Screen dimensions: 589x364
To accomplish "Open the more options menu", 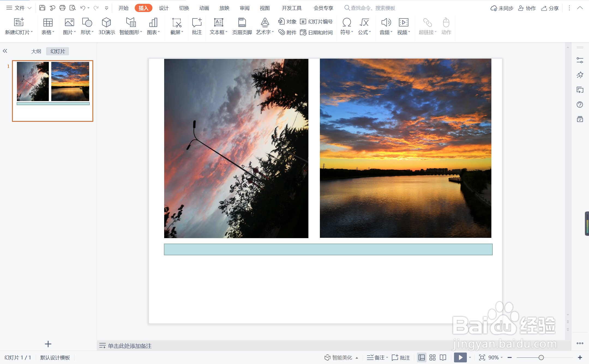I will point(569,8).
